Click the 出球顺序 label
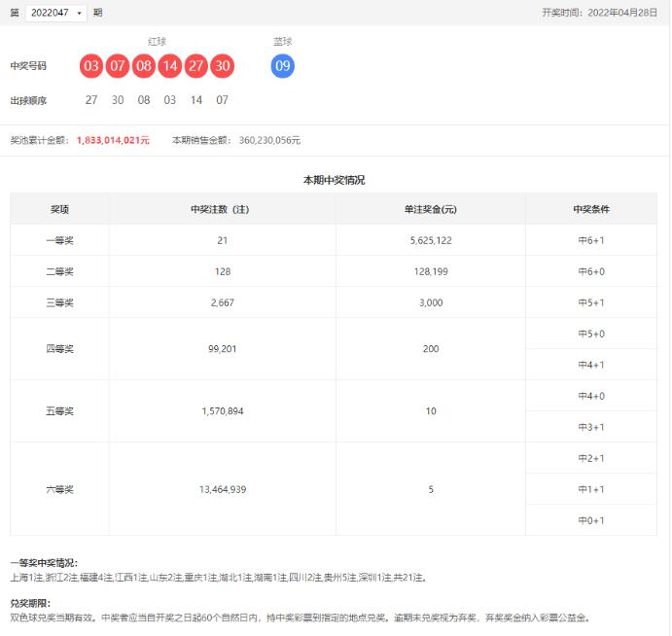This screenshot has width=672, height=636. tap(28, 101)
